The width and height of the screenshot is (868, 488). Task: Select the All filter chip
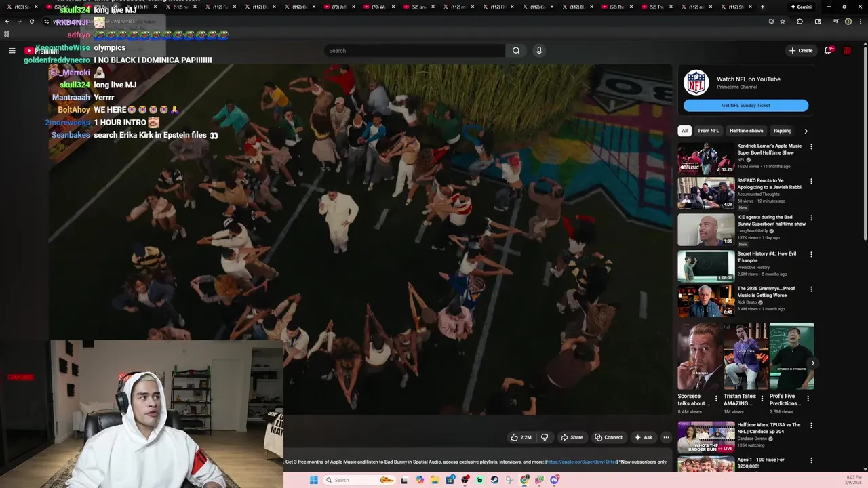[684, 131]
